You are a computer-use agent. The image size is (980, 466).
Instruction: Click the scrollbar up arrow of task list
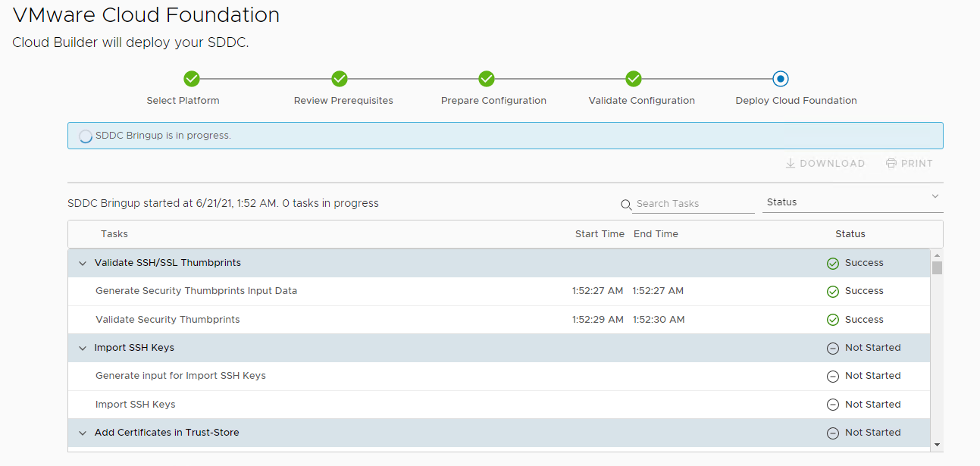(x=938, y=255)
